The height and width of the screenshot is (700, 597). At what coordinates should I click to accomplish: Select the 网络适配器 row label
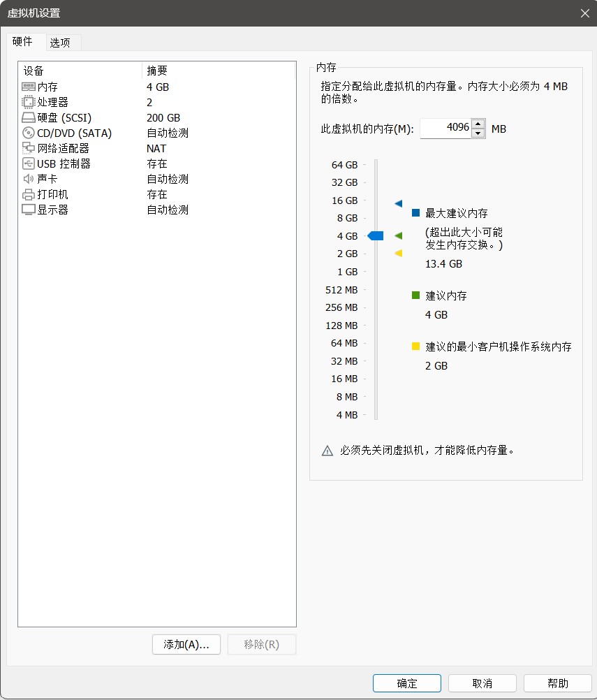[x=64, y=148]
